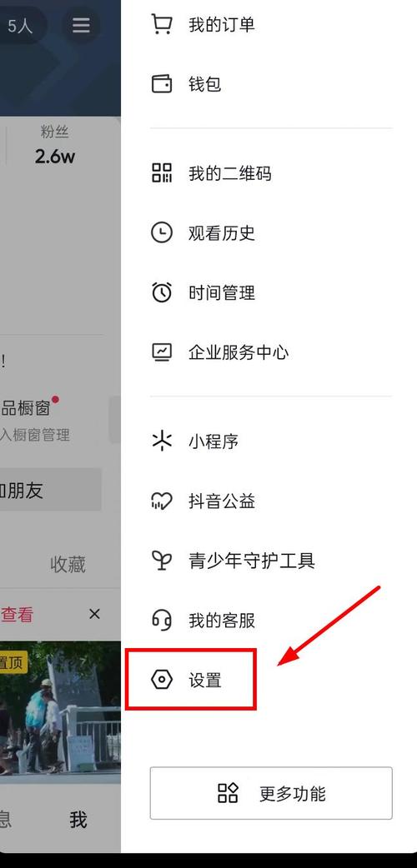417x868 pixels.
Task: Dismiss the 查看 banner with the X
Action: (x=95, y=613)
